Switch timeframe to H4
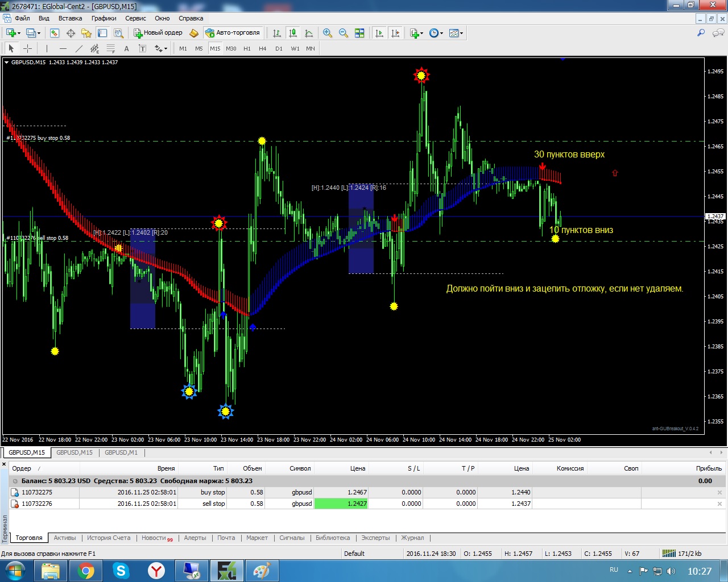Screen dimensions: 728x582 (263, 48)
